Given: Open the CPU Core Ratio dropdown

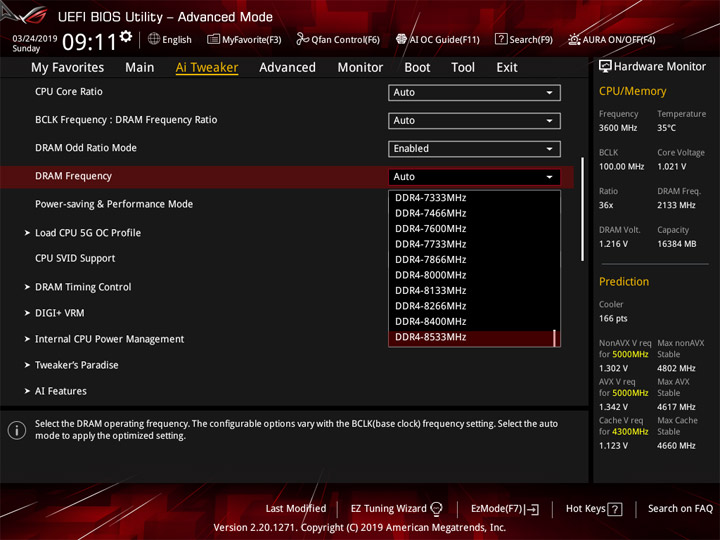Looking at the screenshot, I should click(x=474, y=92).
